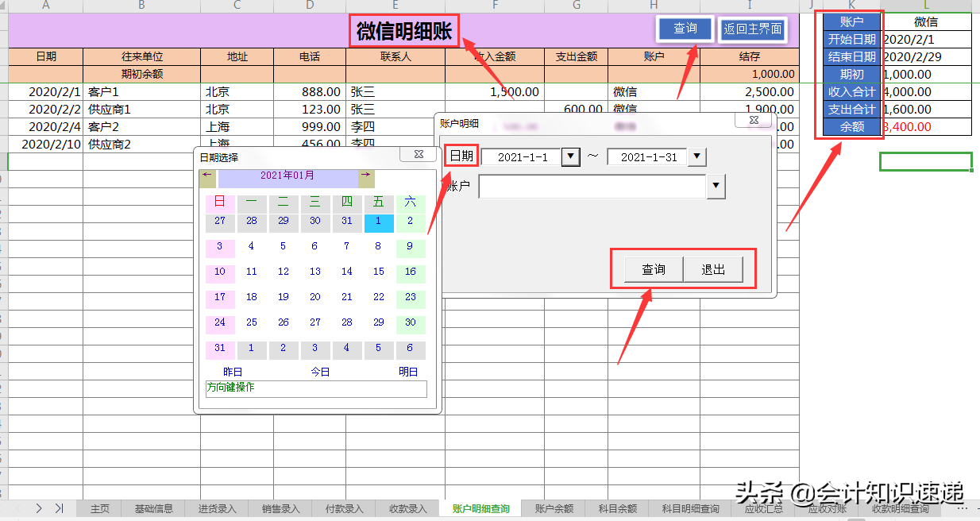Close the 账户明细 dialog
Viewport: 980px width, 521px height.
click(x=754, y=121)
